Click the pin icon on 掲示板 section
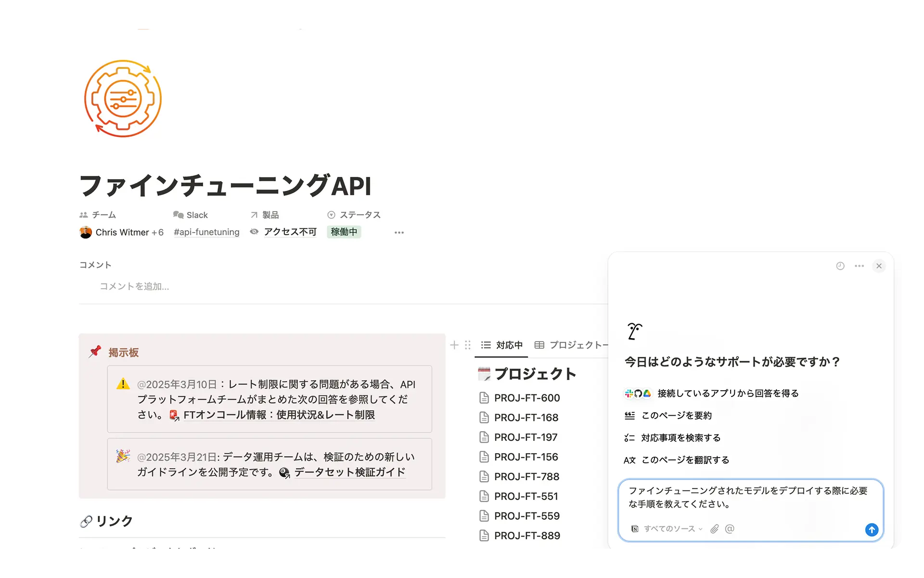Image resolution: width=924 pixels, height=578 pixels. click(x=95, y=351)
